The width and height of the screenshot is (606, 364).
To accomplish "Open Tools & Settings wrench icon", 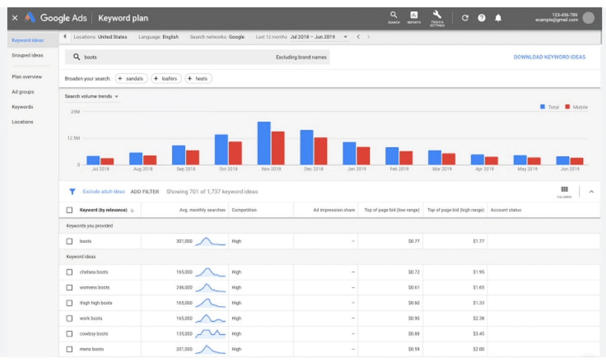I will (x=437, y=17).
